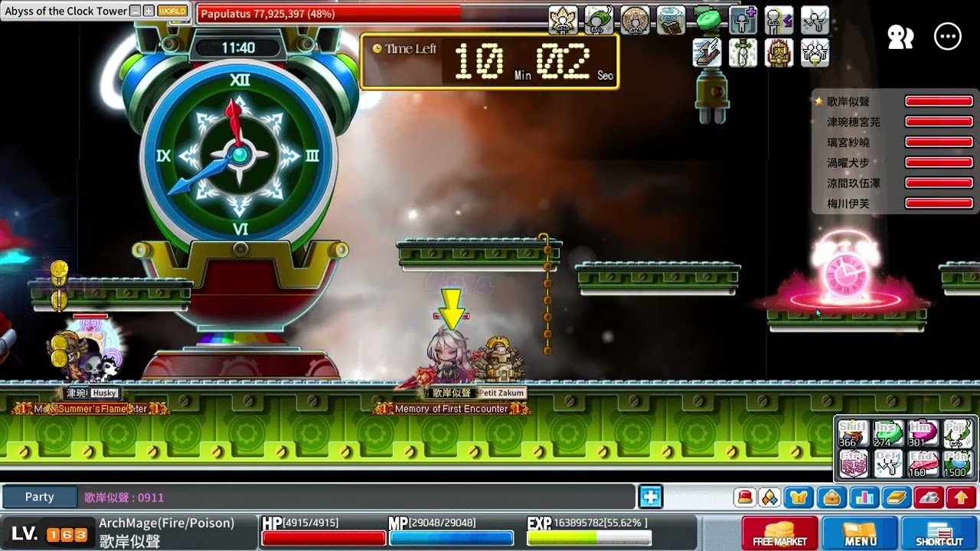The width and height of the screenshot is (980, 551).
Task: Click the green gem buff icon
Action: [707, 21]
